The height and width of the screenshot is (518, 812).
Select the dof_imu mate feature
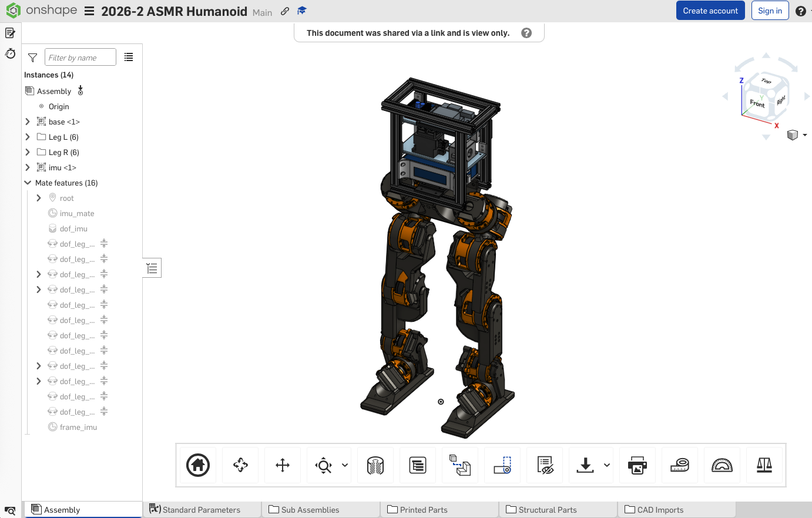click(x=73, y=228)
